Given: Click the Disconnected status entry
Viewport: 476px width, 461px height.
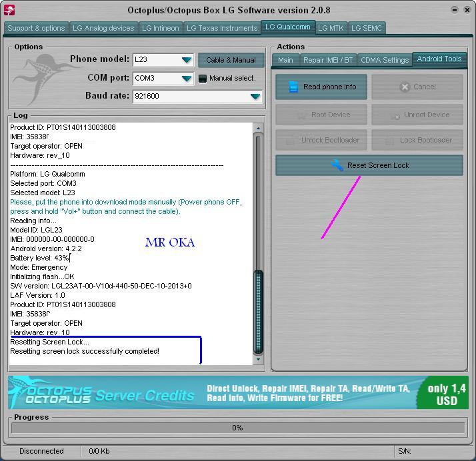Looking at the screenshot, I should coord(41,451).
